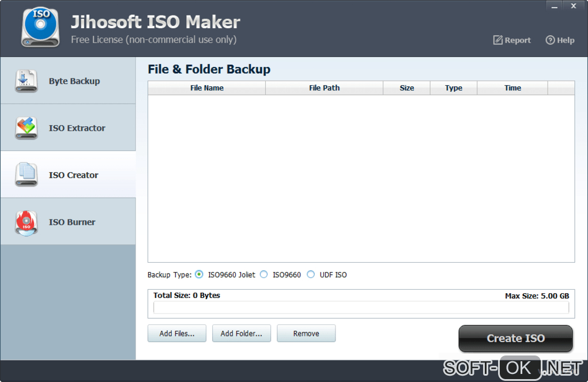Sort by Type column header

(x=454, y=88)
